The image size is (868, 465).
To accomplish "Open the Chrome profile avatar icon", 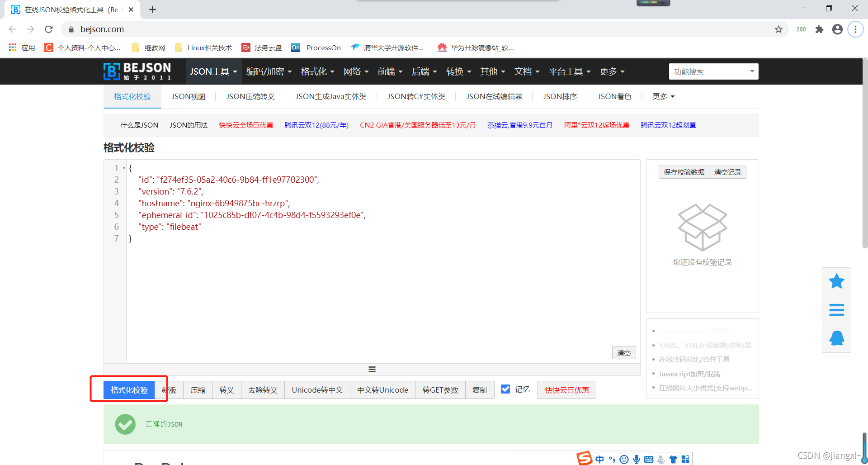I will 837,29.
